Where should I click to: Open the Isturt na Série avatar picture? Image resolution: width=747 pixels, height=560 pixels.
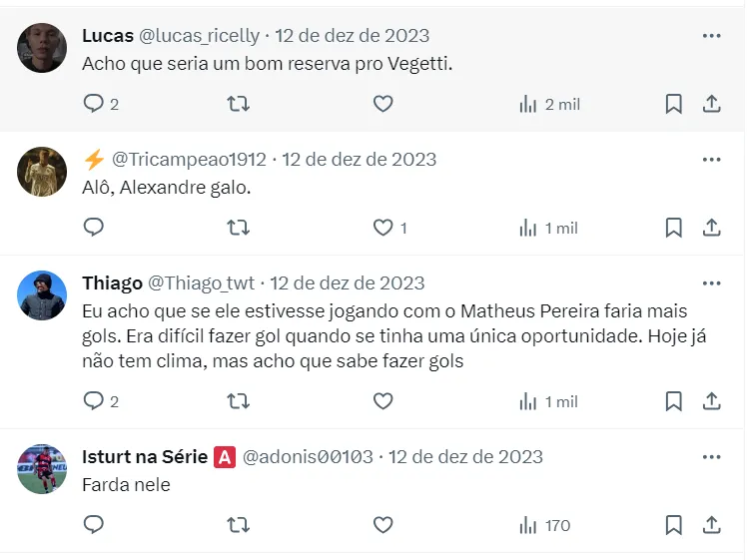42,469
